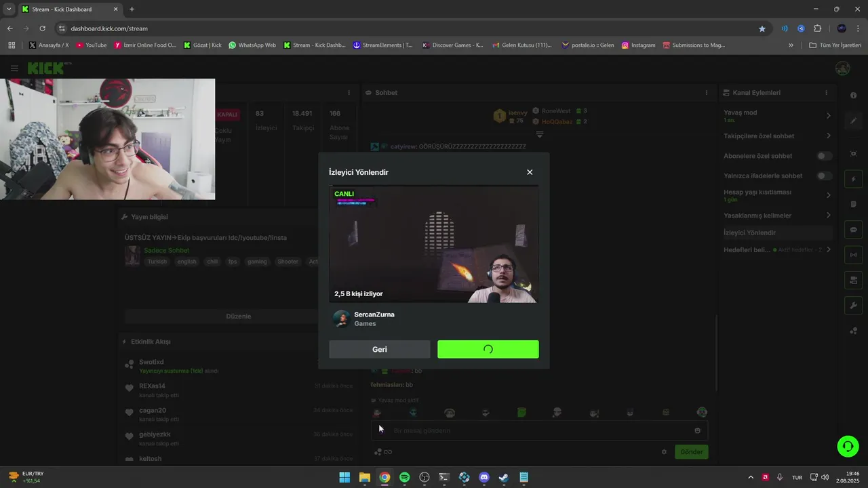This screenshot has height=488, width=868.
Task: Open Discord from the taskbar
Action: coord(484,477)
